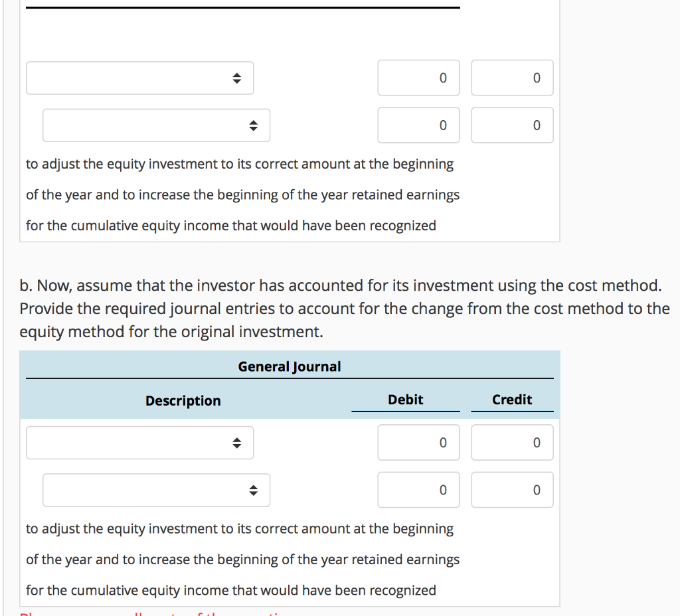
Task: Click the Debit column header
Action: 405,400
